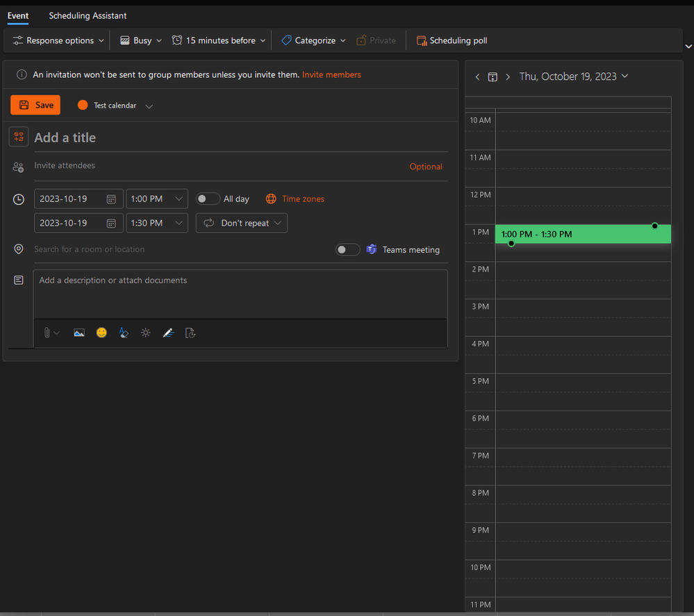The height and width of the screenshot is (616, 694).
Task: Show formatting options icon in description toolbar
Action: pos(124,333)
